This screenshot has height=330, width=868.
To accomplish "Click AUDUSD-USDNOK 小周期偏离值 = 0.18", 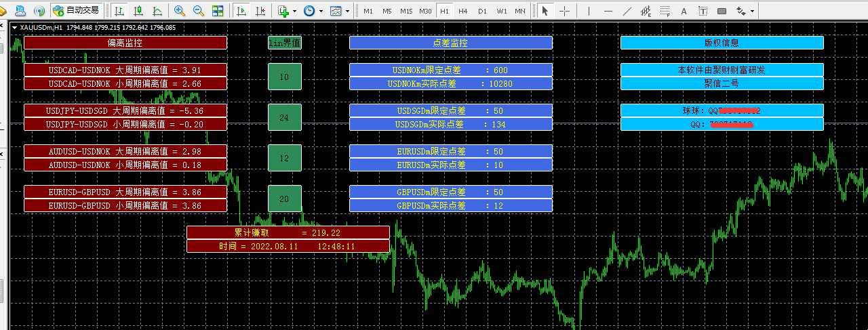I will [x=125, y=165].
